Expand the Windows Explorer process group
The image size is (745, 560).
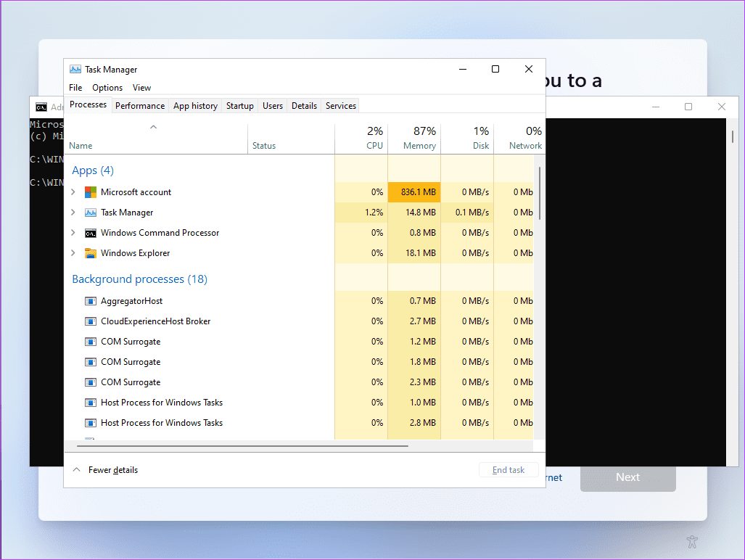(x=73, y=253)
